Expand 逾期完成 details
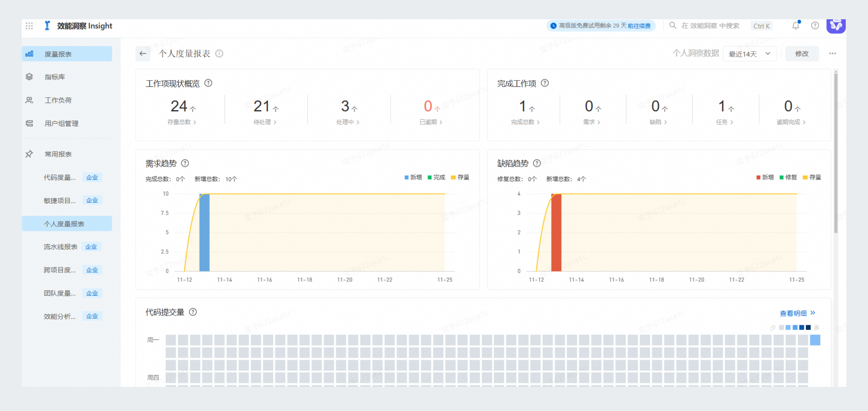868x411 pixels. click(791, 122)
